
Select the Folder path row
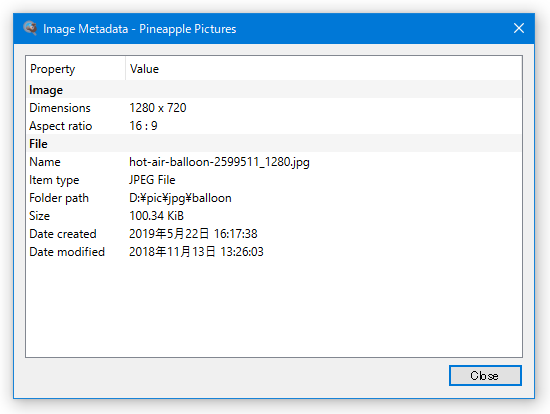pyautogui.click(x=274, y=198)
